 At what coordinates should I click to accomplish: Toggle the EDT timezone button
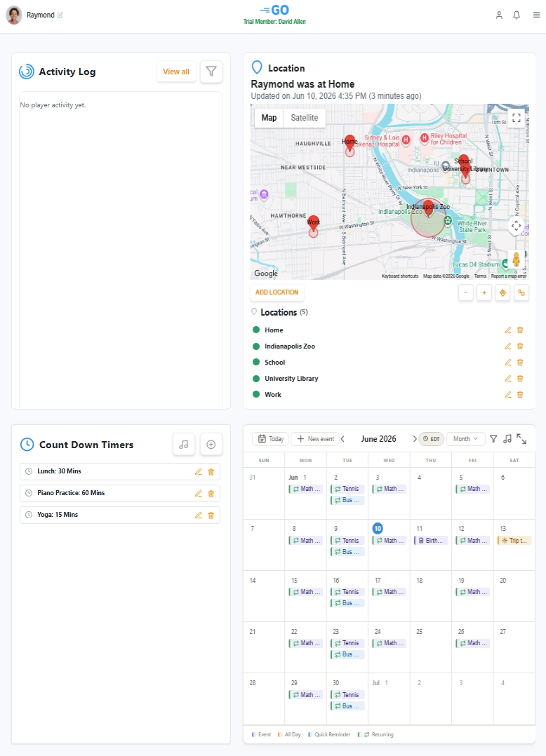pos(431,439)
